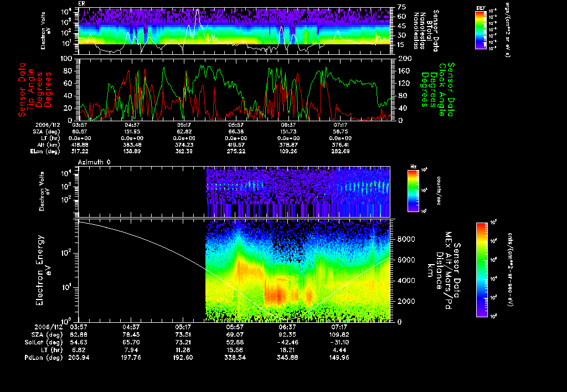Click lower SZA value 78.45

131,334
